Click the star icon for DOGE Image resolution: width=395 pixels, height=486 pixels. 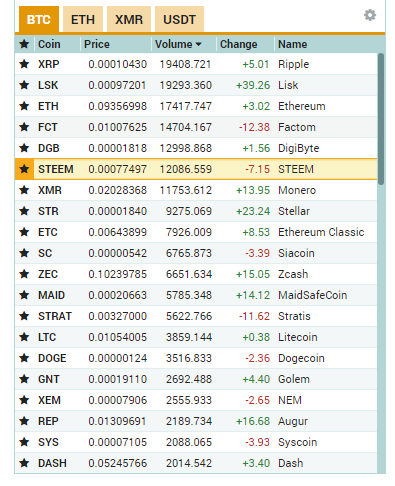pyautogui.click(x=24, y=358)
